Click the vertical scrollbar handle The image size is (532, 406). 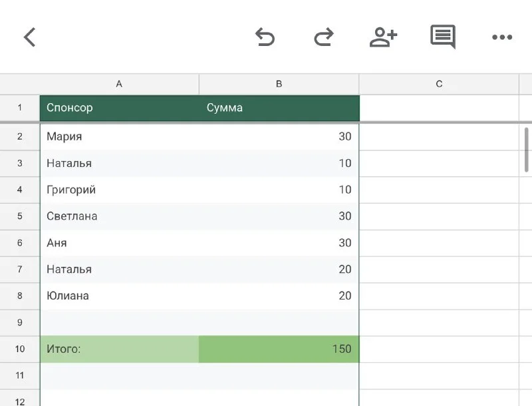pos(527,150)
